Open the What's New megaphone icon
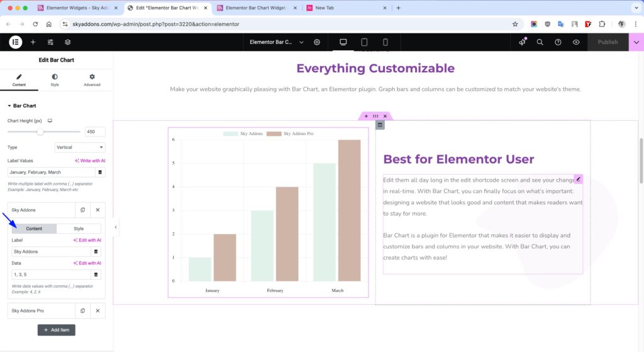Viewport: 644px width, 352px height. click(x=522, y=42)
